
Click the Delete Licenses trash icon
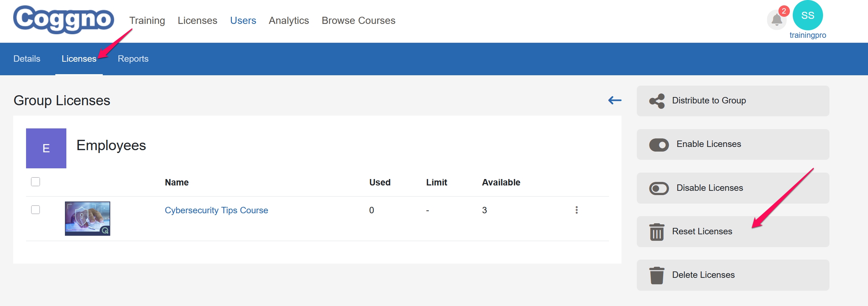click(x=656, y=276)
